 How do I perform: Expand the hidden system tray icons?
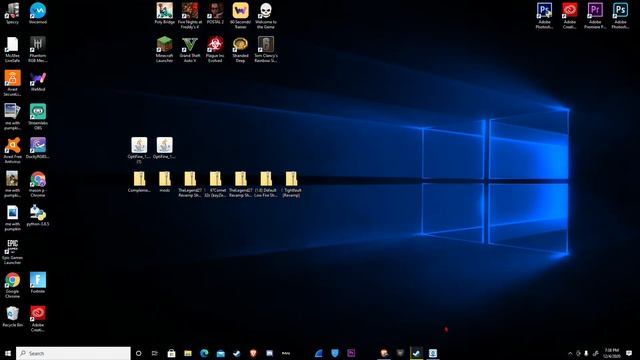(x=570, y=353)
